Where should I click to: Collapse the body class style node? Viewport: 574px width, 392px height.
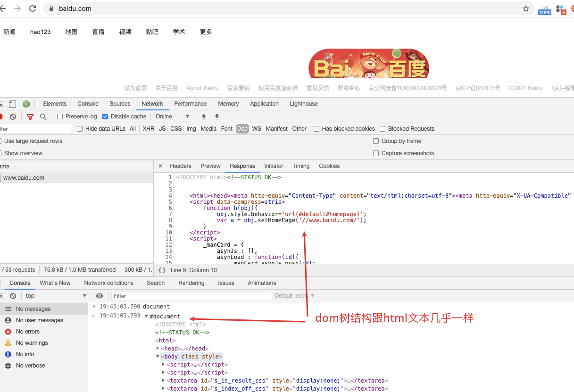click(x=158, y=357)
